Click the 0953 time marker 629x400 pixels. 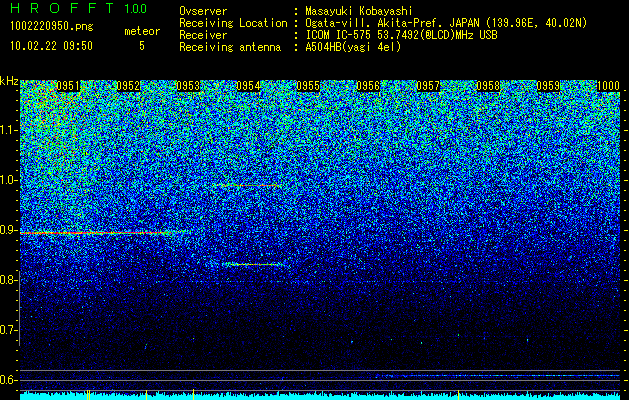coord(188,86)
